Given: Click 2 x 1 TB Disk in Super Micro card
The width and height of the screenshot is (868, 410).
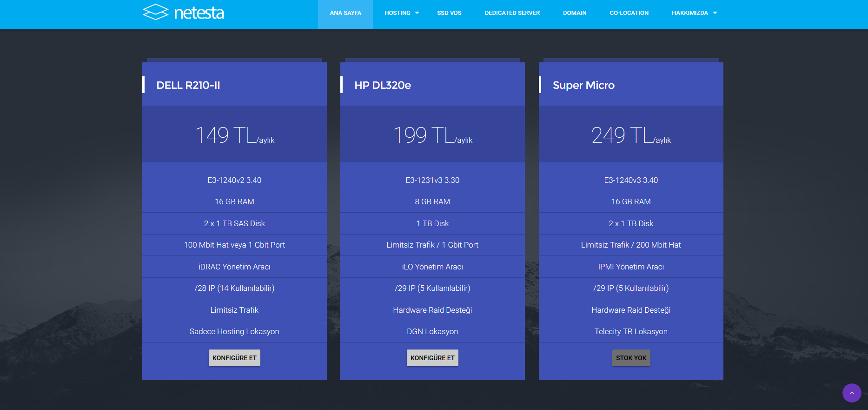Looking at the screenshot, I should [x=631, y=223].
